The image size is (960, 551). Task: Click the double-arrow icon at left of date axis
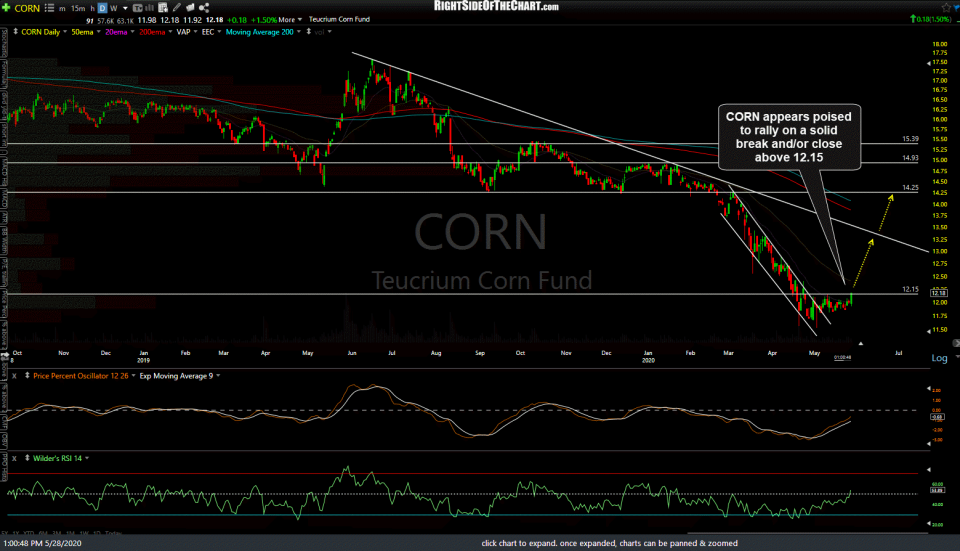5,355
